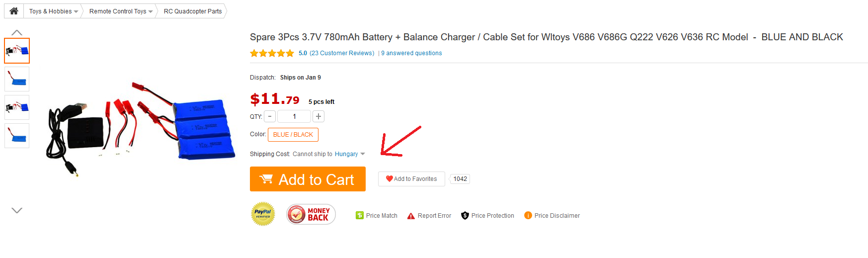Increase quantity with plus button
The width and height of the screenshot is (868, 258).
point(318,116)
